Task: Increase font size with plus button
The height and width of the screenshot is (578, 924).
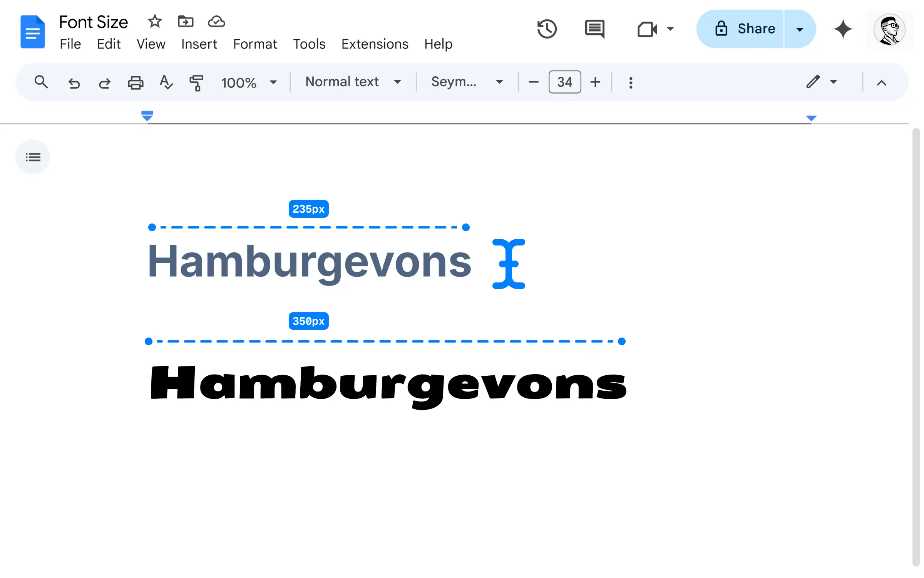Action: pos(595,82)
